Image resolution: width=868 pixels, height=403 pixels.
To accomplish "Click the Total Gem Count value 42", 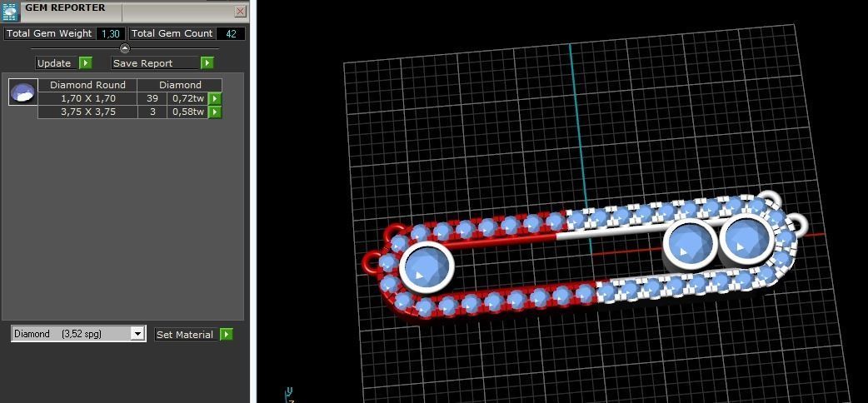I will 231,34.
